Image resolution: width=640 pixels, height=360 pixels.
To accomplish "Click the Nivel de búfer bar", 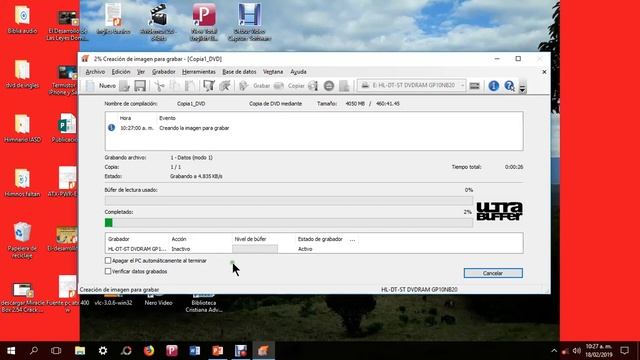I will [x=255, y=249].
